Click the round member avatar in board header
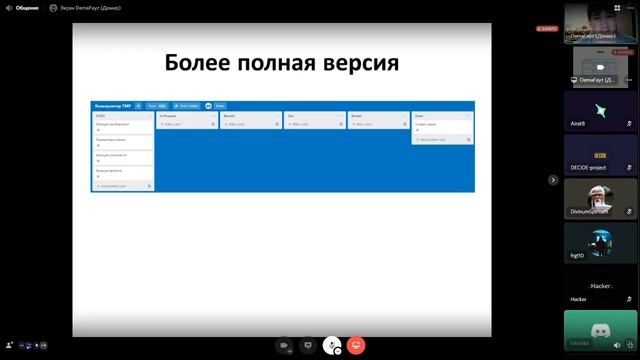Image resolution: width=640 pixels, height=360 pixels. [x=209, y=106]
